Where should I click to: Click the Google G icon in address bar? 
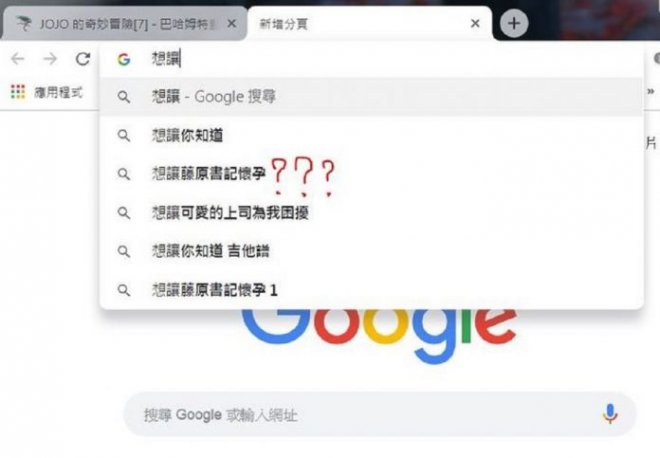pyautogui.click(x=124, y=59)
